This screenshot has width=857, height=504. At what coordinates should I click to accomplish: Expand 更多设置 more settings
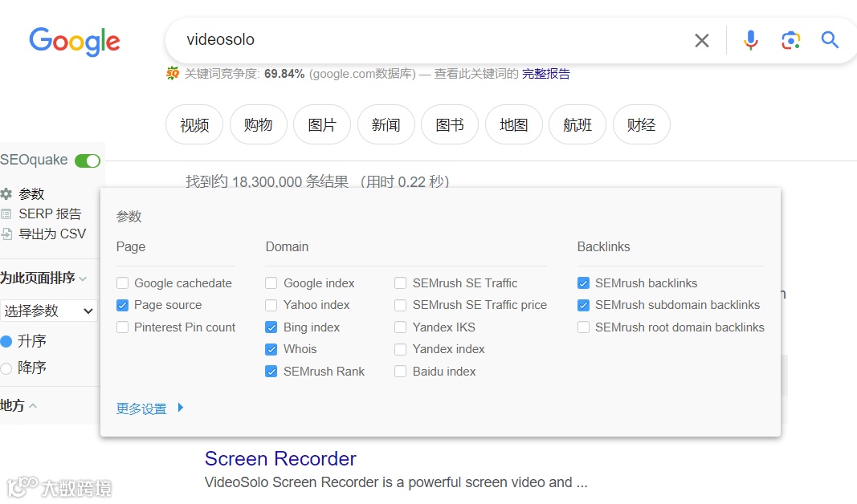click(x=149, y=408)
